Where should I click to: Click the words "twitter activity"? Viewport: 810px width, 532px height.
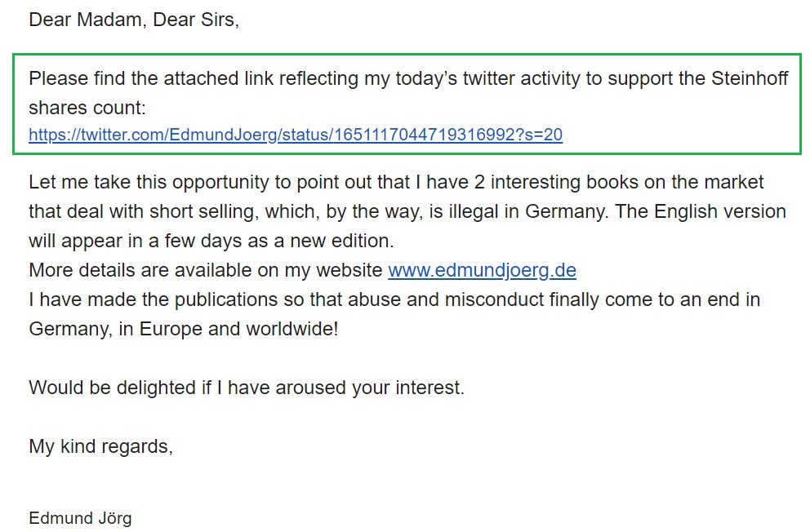pyautogui.click(x=534, y=79)
